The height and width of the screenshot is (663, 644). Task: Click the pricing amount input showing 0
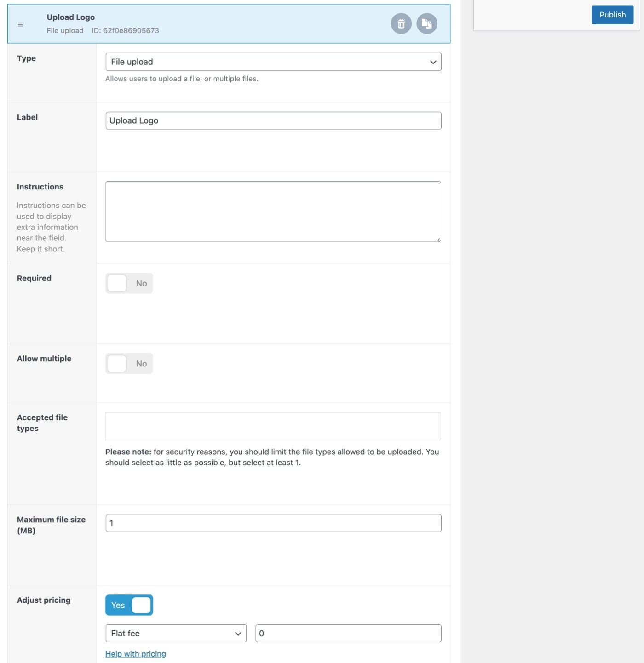tap(348, 634)
